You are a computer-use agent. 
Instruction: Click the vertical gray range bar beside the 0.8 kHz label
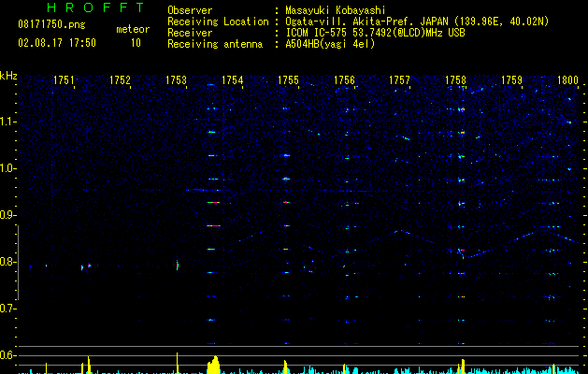(x=18, y=263)
